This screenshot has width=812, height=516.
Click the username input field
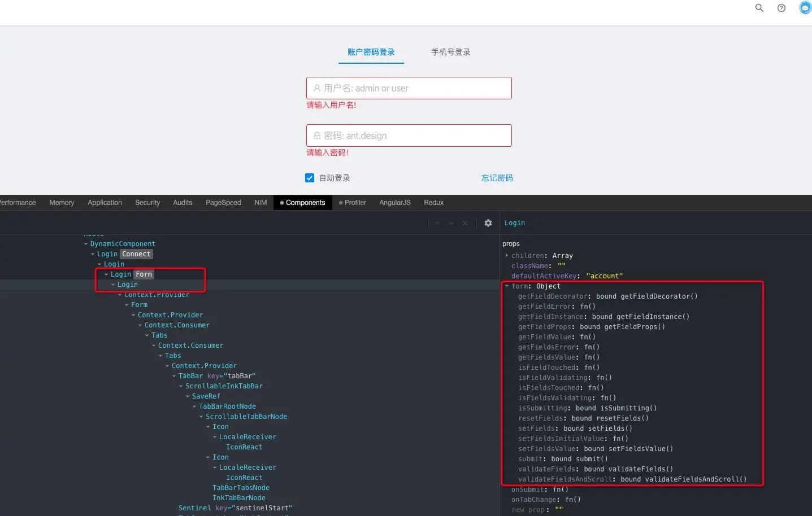pos(409,88)
